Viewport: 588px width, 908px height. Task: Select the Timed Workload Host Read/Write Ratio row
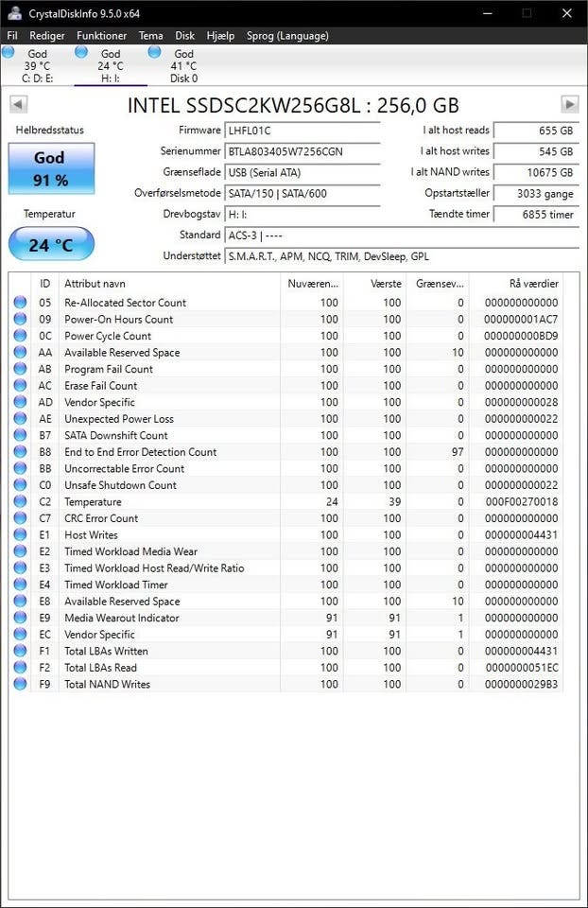click(x=285, y=568)
